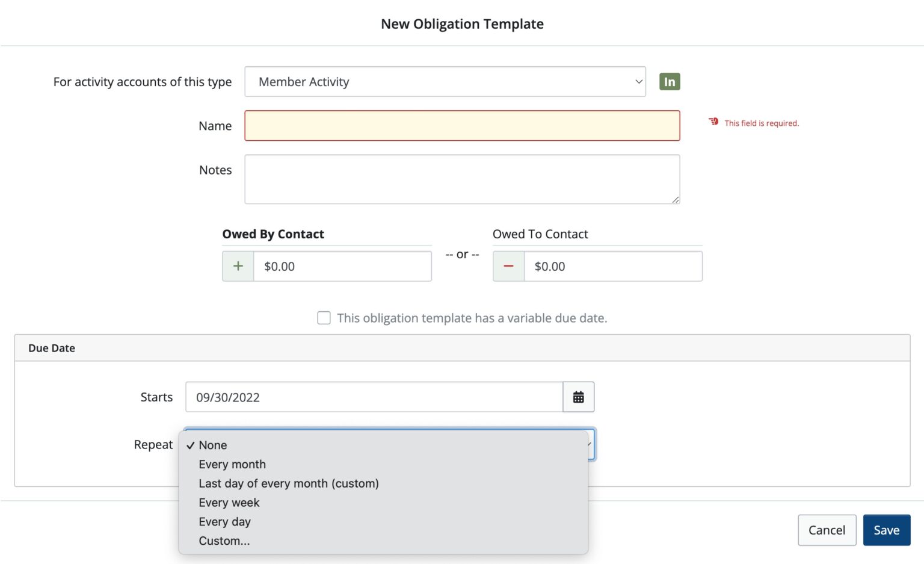Click the minus icon beside Owed To amount
924x564 pixels.
(x=508, y=265)
